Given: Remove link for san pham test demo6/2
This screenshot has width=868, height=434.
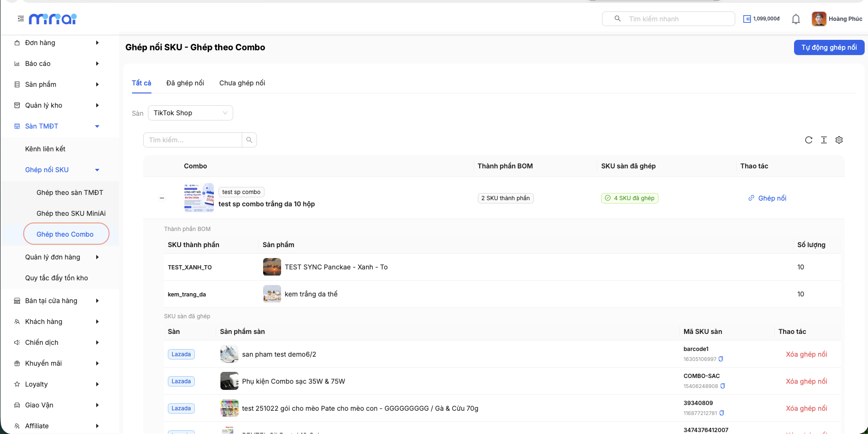Looking at the screenshot, I should coord(806,354).
